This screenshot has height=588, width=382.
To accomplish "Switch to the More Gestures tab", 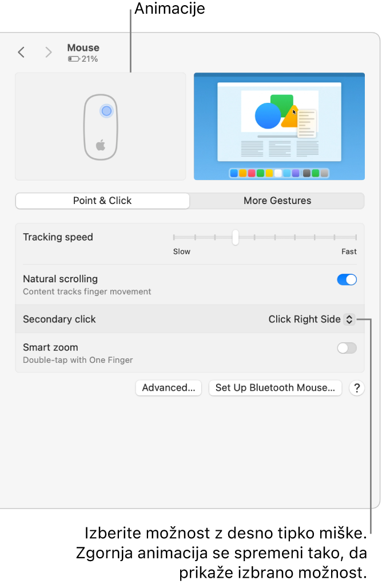I will (277, 201).
